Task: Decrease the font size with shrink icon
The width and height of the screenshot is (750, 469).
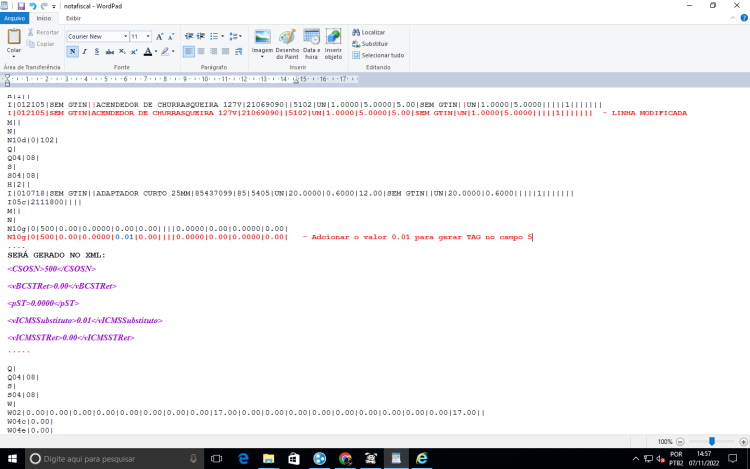Action: 171,36
